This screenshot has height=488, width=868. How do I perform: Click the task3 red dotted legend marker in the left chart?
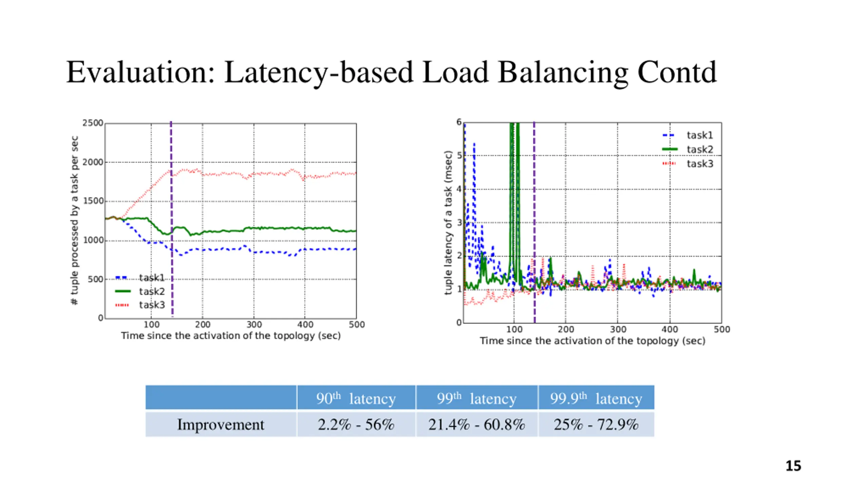click(122, 305)
